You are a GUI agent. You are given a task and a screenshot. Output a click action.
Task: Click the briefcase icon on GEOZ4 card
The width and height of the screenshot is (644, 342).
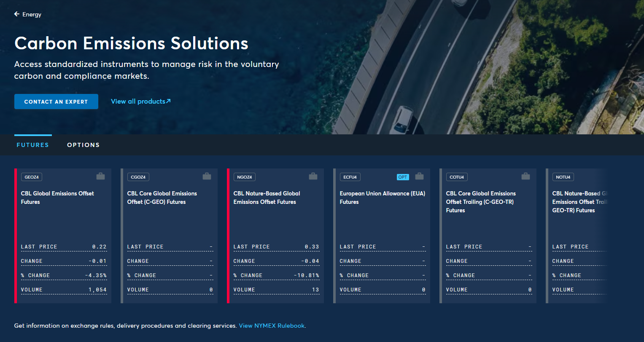pyautogui.click(x=100, y=176)
